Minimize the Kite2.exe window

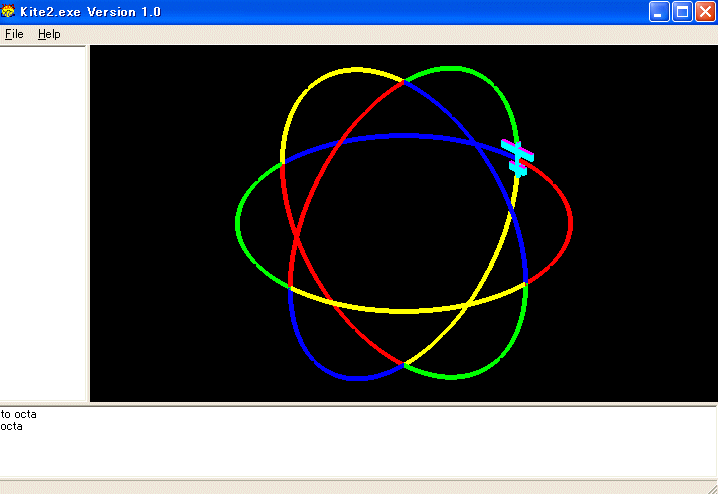pyautogui.click(x=659, y=11)
